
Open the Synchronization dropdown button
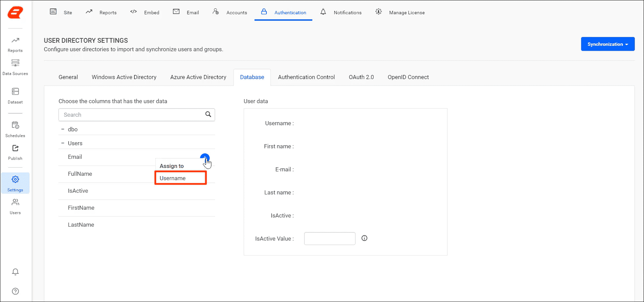pyautogui.click(x=608, y=44)
